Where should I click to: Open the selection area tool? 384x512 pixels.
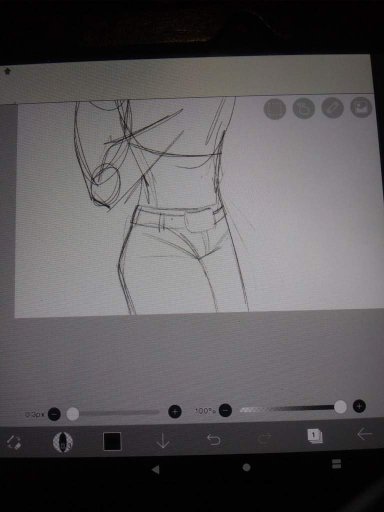pyautogui.click(x=275, y=108)
